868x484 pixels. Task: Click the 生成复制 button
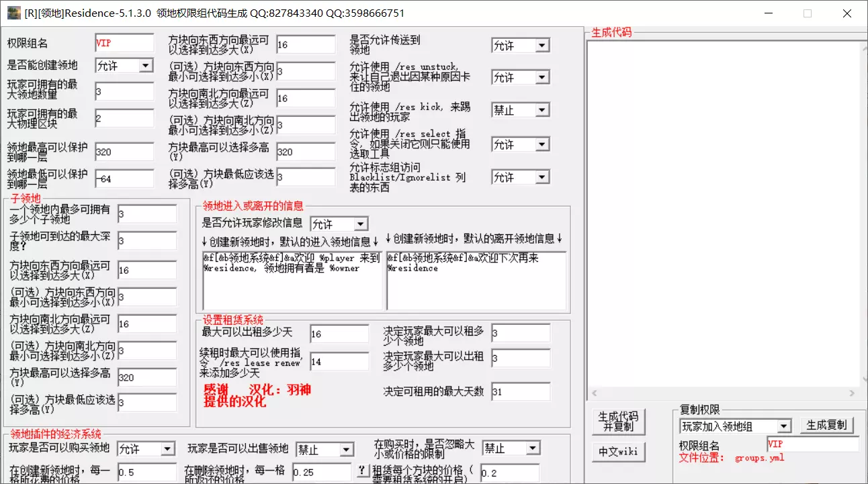826,426
